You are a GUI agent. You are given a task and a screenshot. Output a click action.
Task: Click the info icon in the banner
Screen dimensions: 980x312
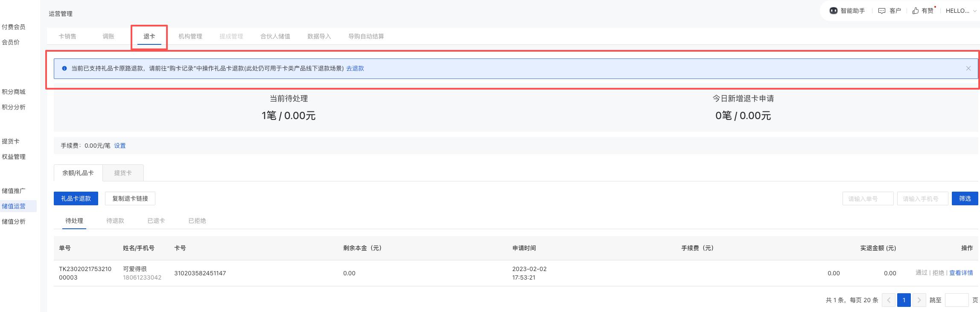click(64, 68)
